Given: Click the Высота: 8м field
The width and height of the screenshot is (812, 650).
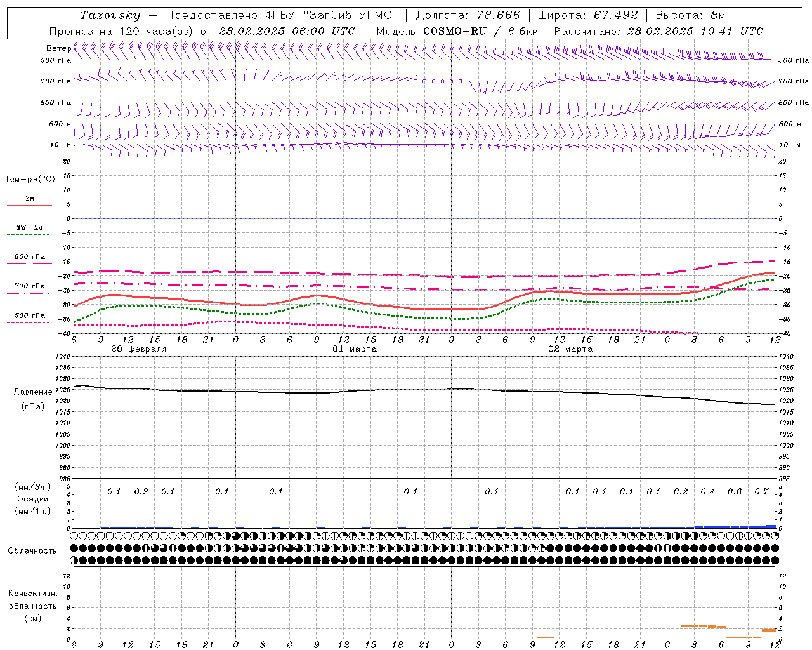Looking at the screenshot, I should click(x=690, y=15).
